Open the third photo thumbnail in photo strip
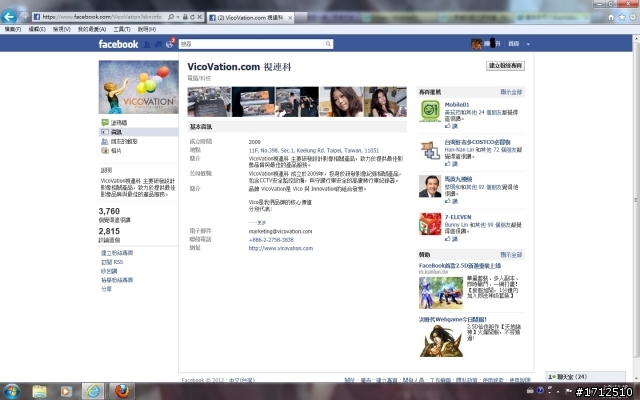Screen dimensions: 640x400 297,102
